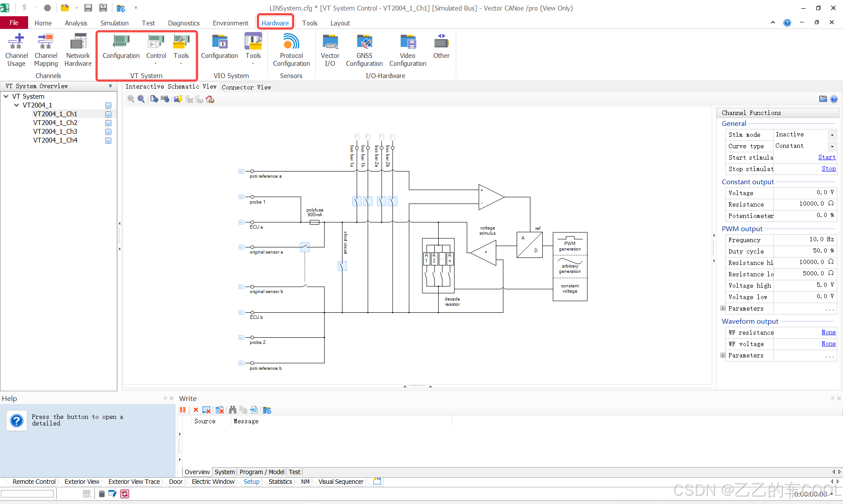The image size is (843, 504).
Task: Click Network Hardware icon
Action: [78, 49]
